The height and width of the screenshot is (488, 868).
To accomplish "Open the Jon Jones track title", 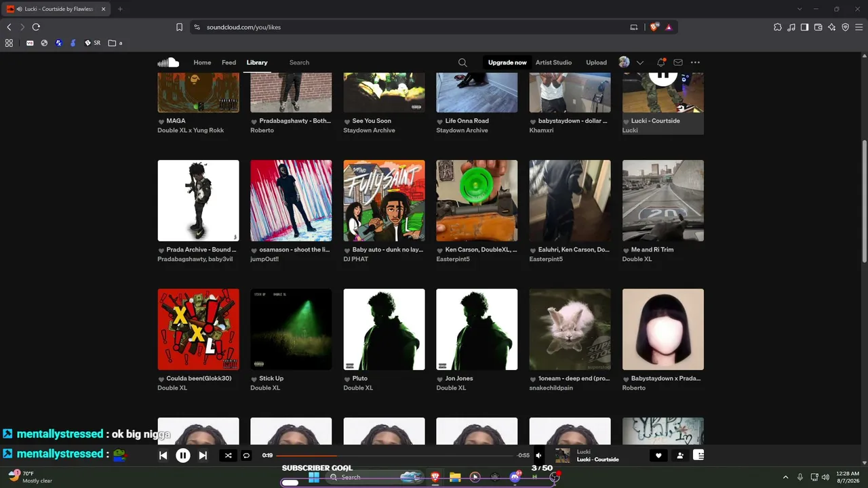I will [459, 378].
